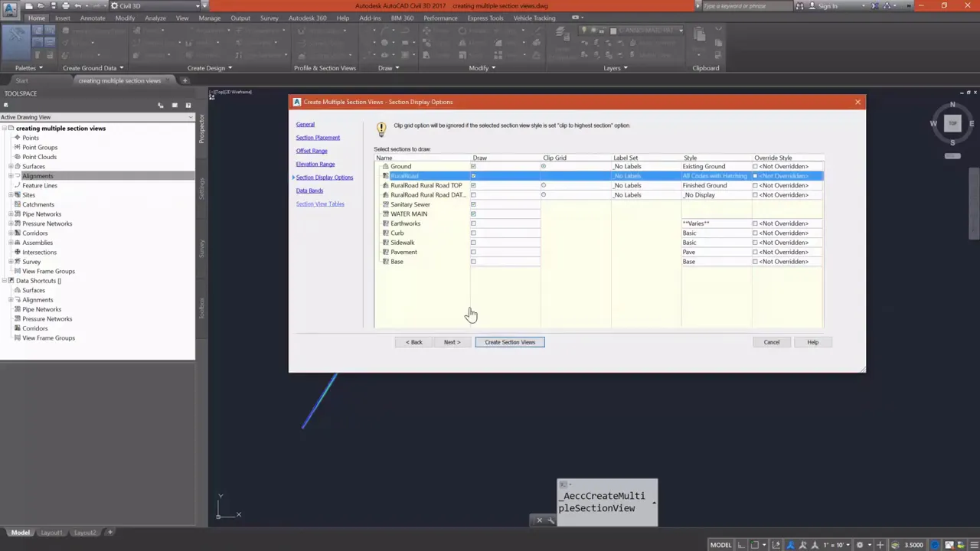Click the add layout plus icon

(x=109, y=532)
